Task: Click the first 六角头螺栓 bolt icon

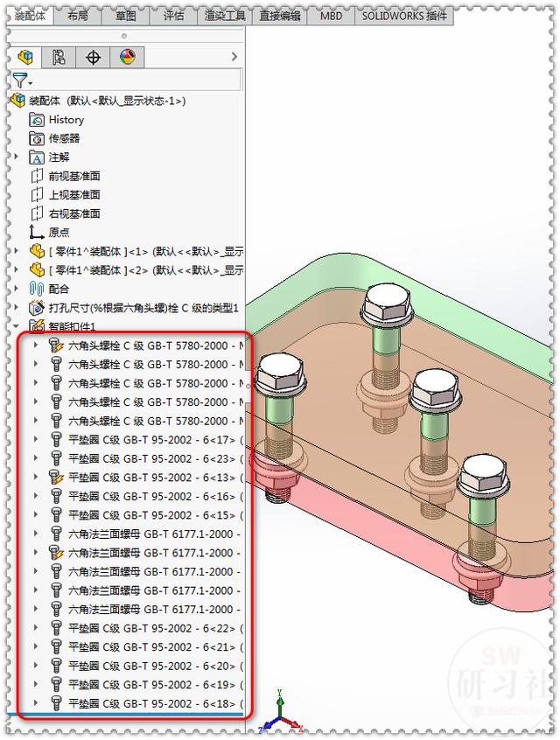Action: [56, 346]
